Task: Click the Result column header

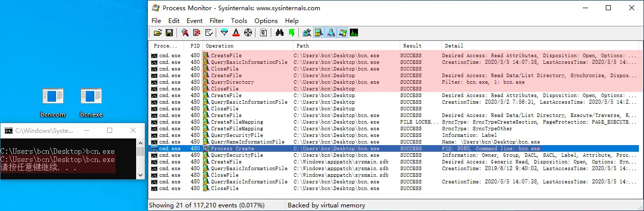Action: [420, 46]
